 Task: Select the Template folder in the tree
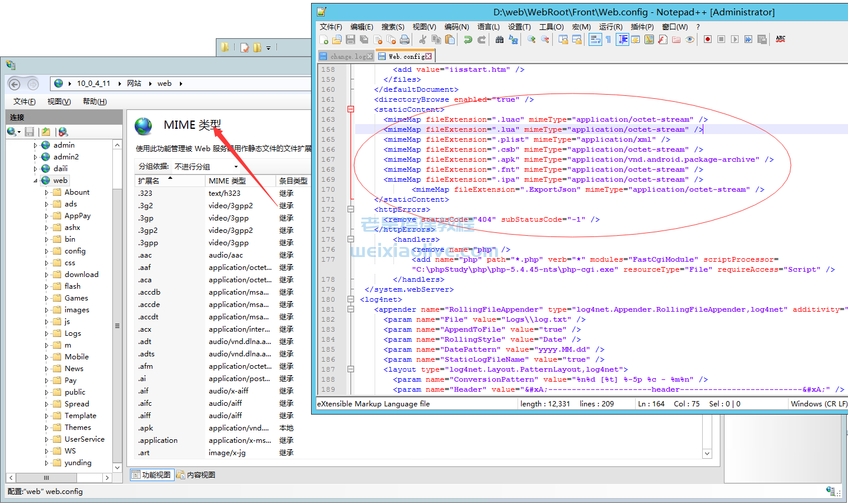click(80, 416)
